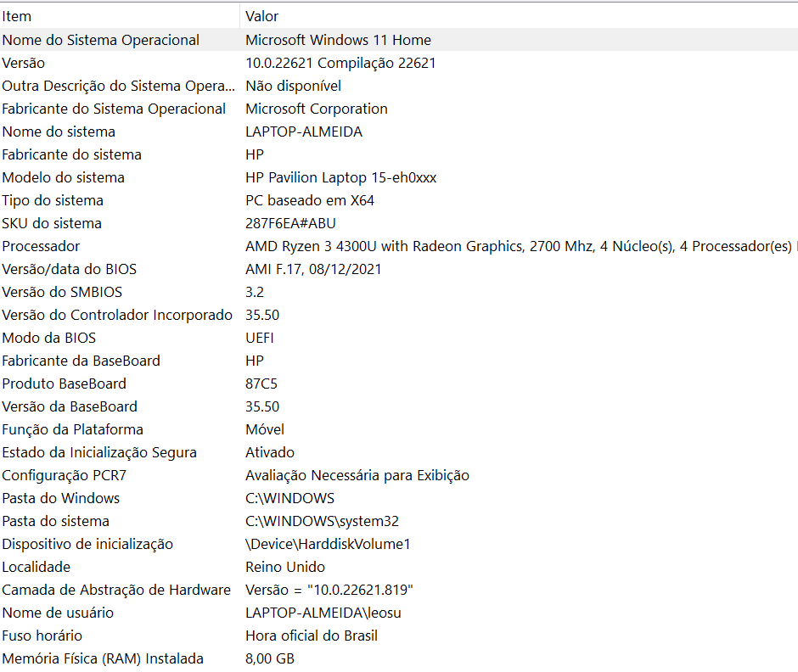The image size is (798, 672).
Task: Click the C:\WINDOWS value
Action: click(x=290, y=497)
